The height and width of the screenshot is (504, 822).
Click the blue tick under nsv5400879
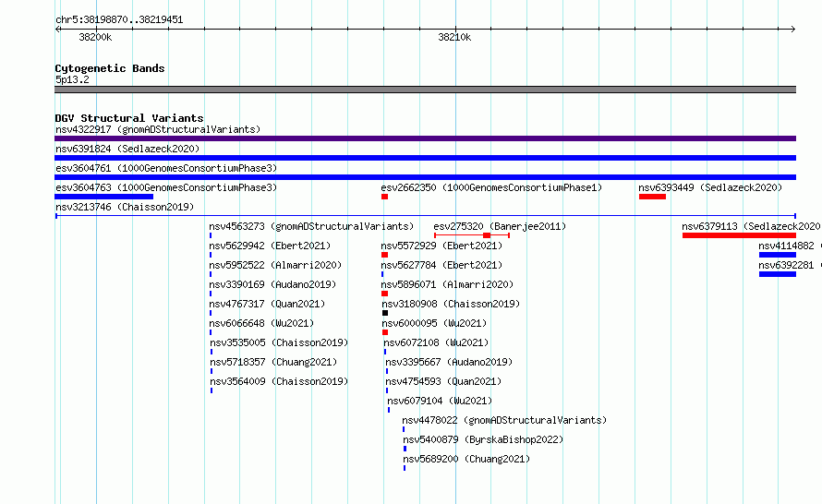pos(405,449)
